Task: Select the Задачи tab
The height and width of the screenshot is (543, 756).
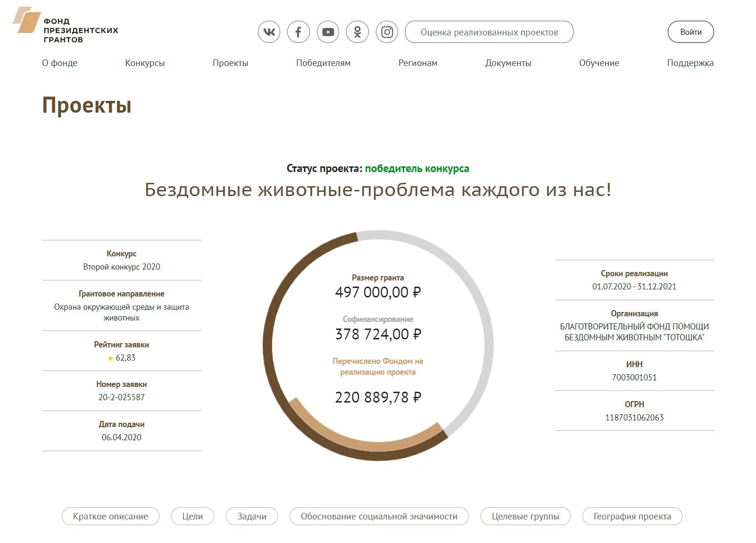Action: click(x=252, y=516)
